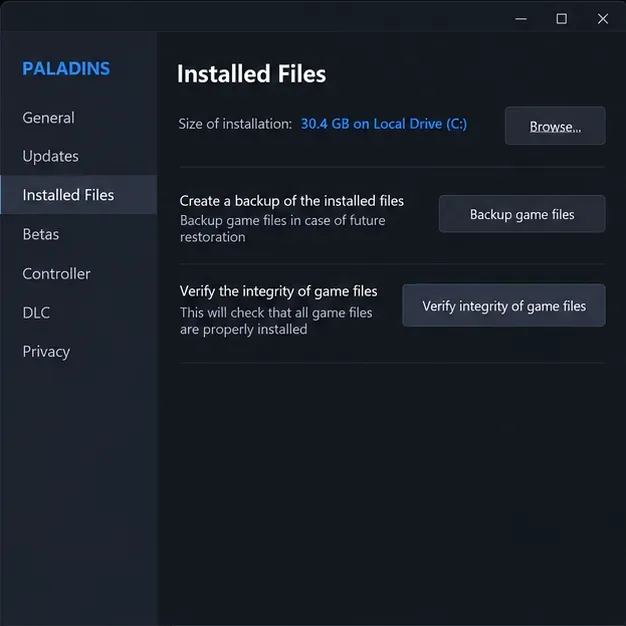Click the 'Size of installation:' label

click(235, 124)
